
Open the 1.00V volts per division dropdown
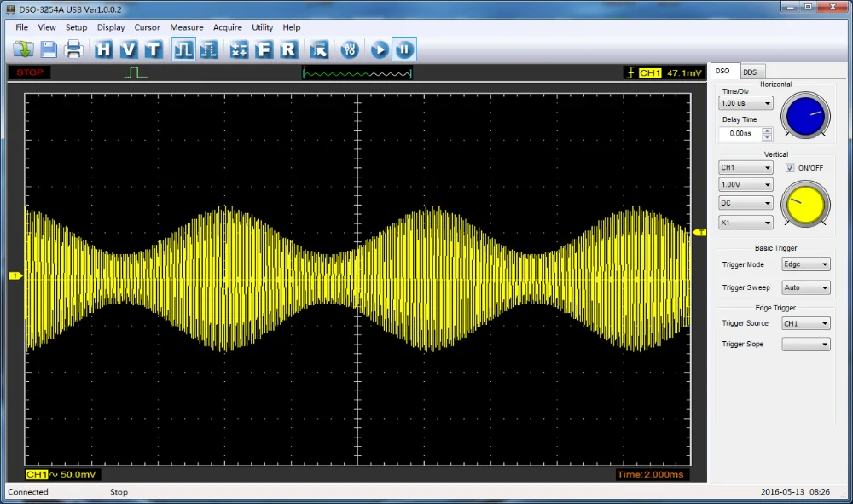[746, 184]
